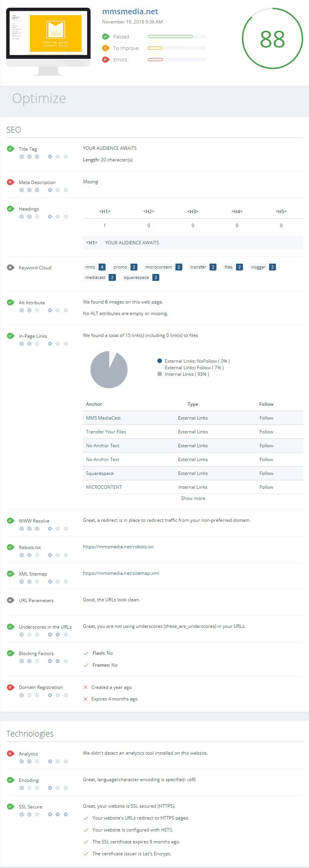Open the MICROCONTENT anchor link
The image size is (309, 868).
click(x=104, y=487)
